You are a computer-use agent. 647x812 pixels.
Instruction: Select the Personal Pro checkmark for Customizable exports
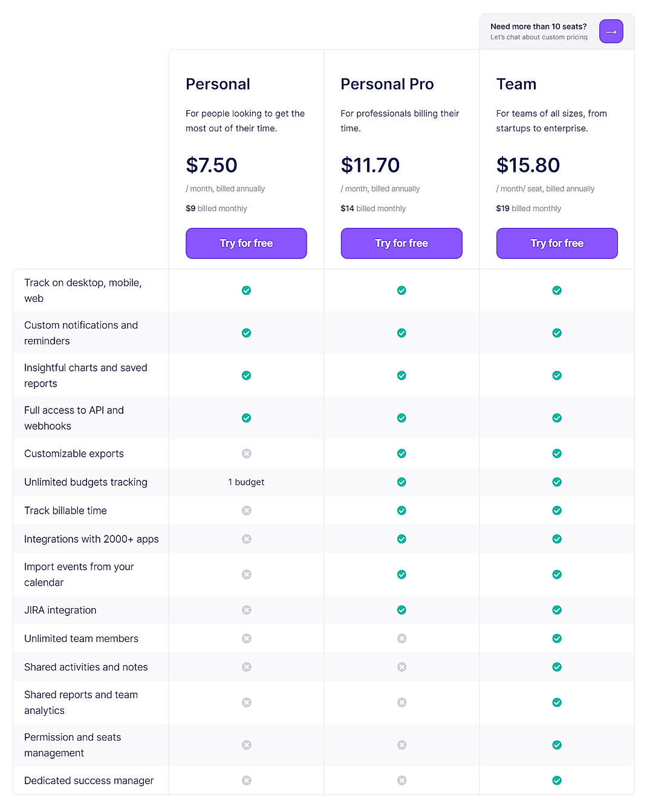point(401,453)
